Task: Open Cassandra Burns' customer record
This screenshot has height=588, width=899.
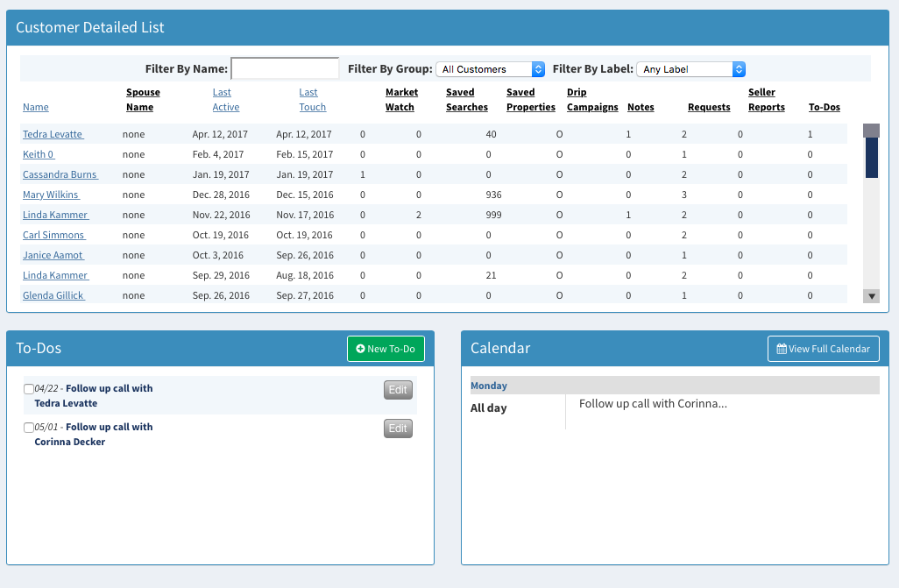Action: pos(60,174)
